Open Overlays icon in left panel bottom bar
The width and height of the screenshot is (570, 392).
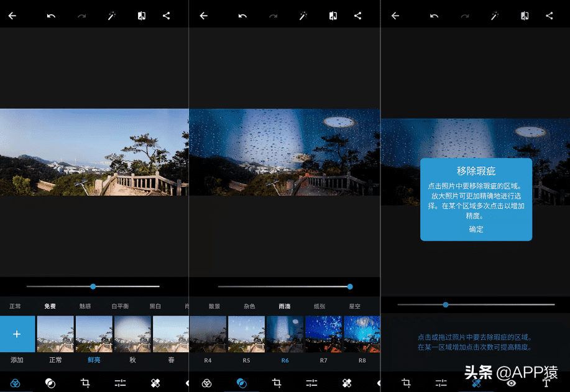click(x=50, y=383)
